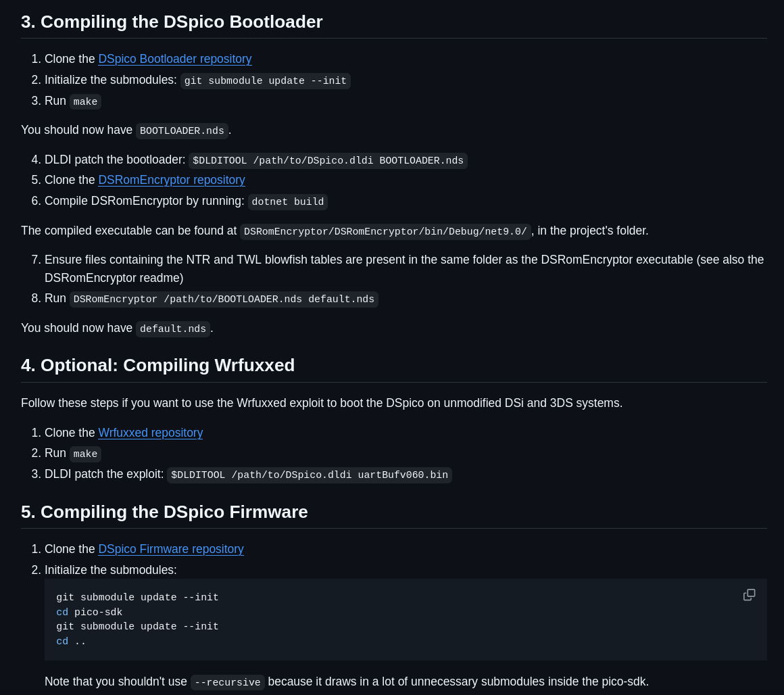Click the 'dotnet build' command

click(288, 202)
